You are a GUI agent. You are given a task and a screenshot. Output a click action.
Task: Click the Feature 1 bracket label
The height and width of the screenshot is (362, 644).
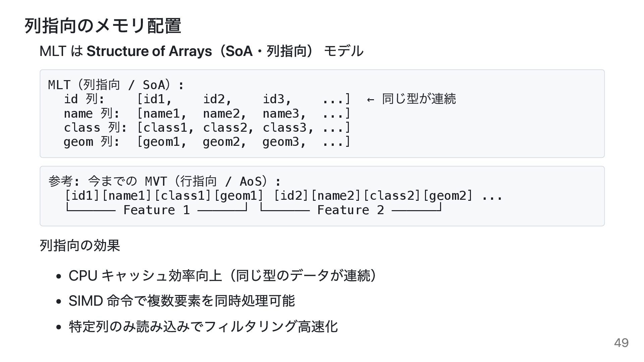156,210
